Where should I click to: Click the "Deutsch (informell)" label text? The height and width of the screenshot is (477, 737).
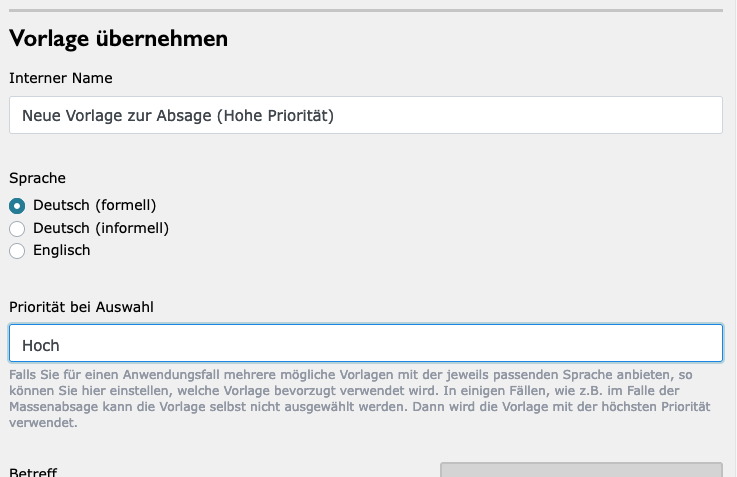click(101, 228)
